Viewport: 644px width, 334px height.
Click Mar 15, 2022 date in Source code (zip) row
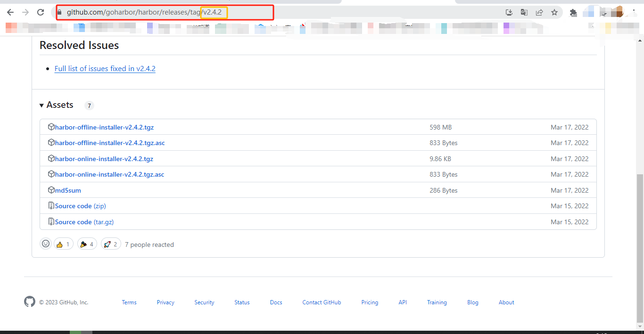tap(570, 206)
